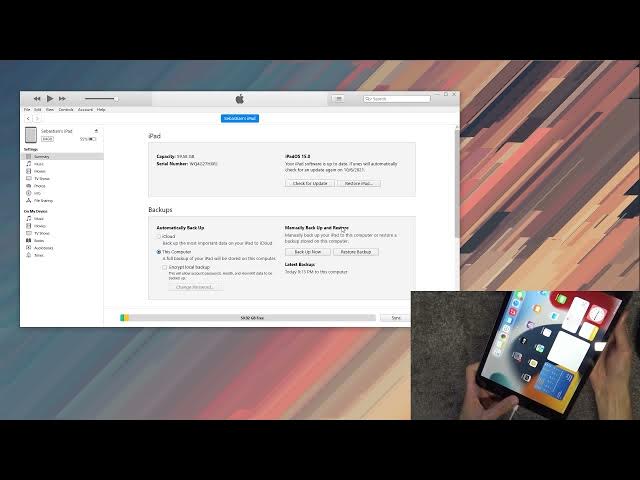
Task: Go forward with the right navigation arrow
Action: pos(37,118)
